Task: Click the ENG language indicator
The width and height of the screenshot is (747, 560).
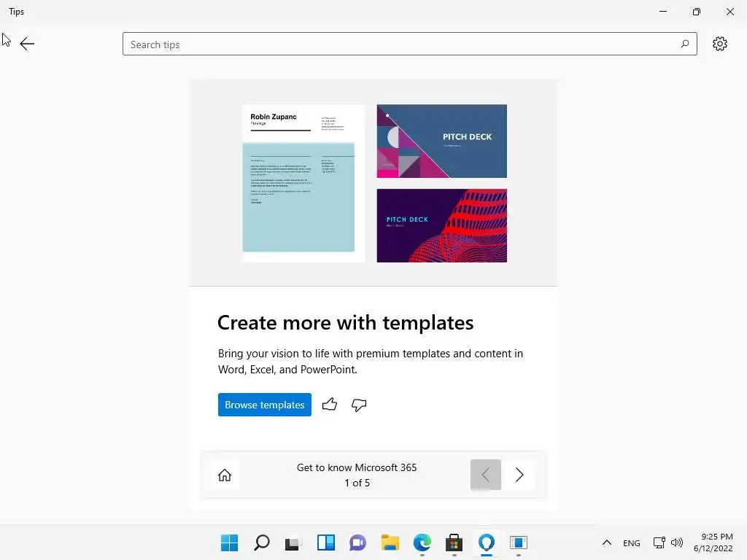Action: pyautogui.click(x=631, y=542)
